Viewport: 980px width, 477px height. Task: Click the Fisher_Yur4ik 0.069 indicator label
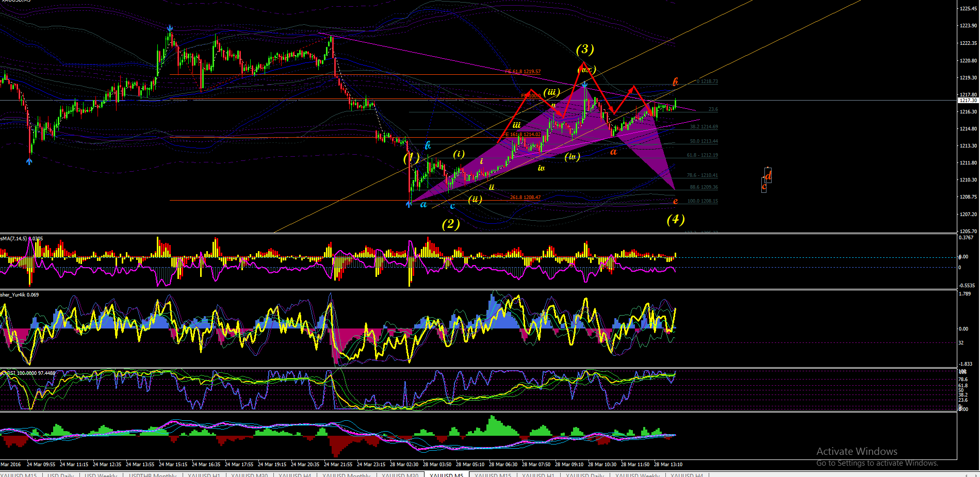pyautogui.click(x=20, y=295)
